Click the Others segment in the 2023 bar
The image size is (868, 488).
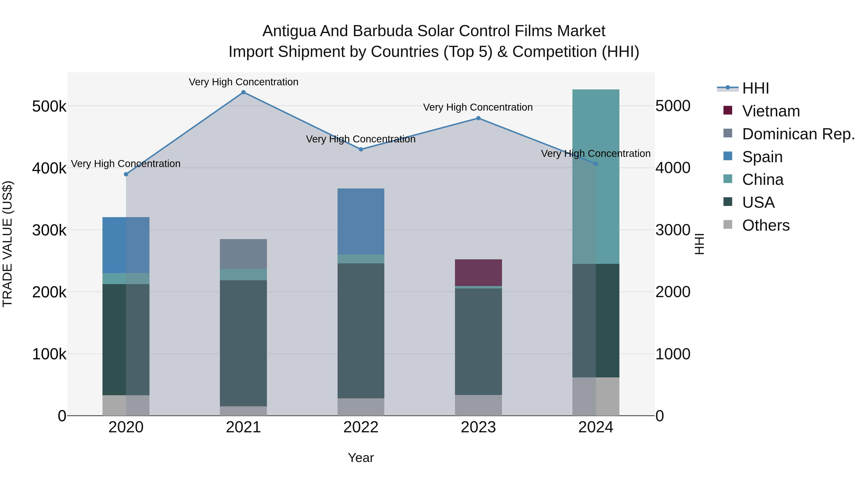point(478,405)
